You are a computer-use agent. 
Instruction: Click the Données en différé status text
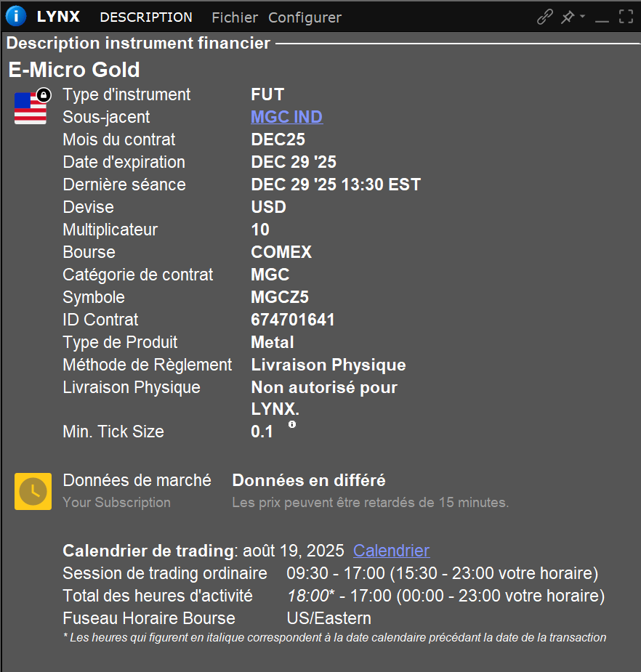click(x=309, y=480)
